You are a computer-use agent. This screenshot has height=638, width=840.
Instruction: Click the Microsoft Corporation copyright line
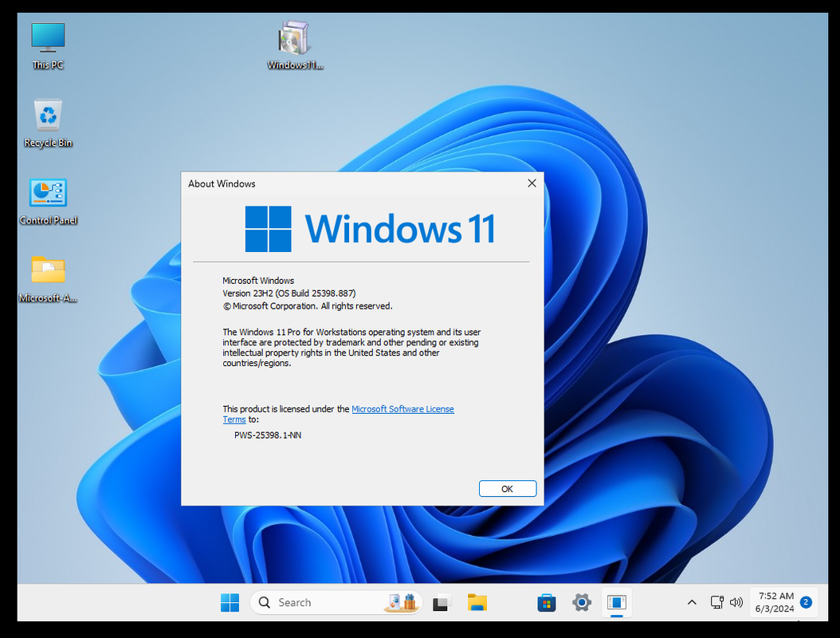(308, 306)
